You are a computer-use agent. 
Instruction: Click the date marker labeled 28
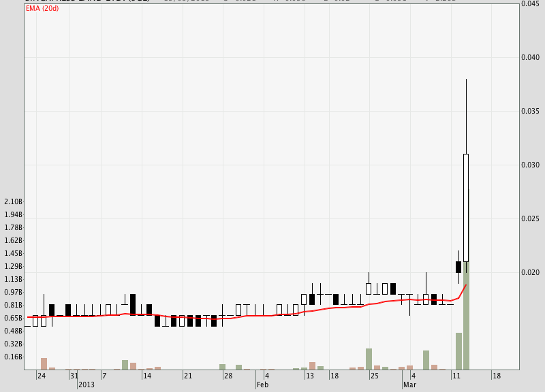(x=229, y=376)
